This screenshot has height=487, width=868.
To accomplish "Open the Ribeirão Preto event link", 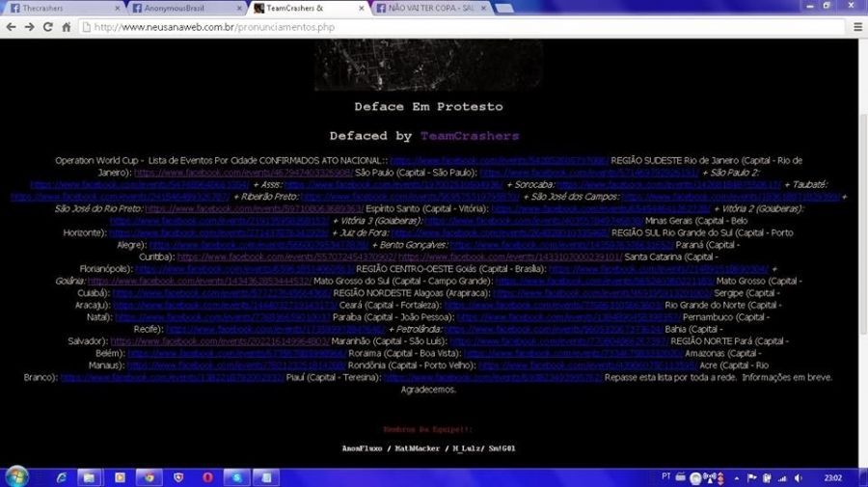I will (410, 197).
